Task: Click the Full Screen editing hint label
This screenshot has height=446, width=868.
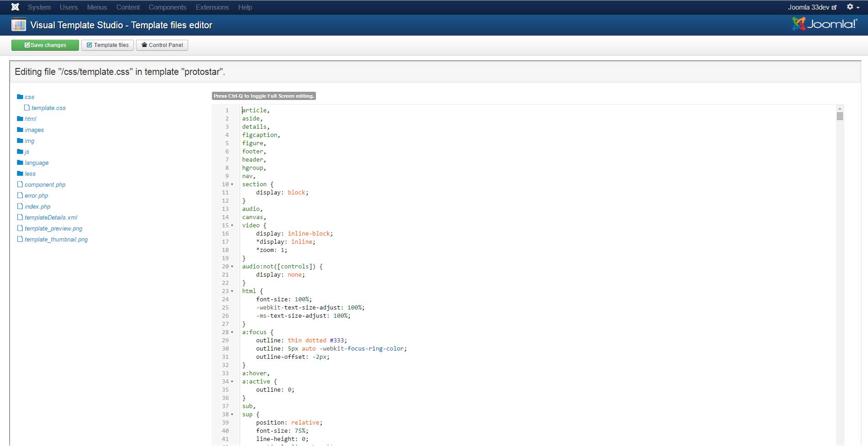Action: point(264,96)
